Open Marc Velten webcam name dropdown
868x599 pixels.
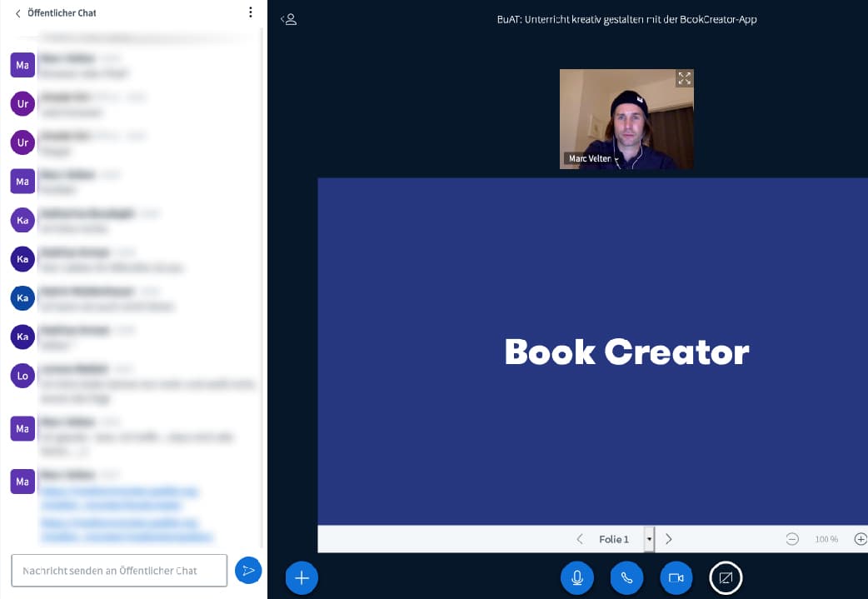click(x=593, y=159)
